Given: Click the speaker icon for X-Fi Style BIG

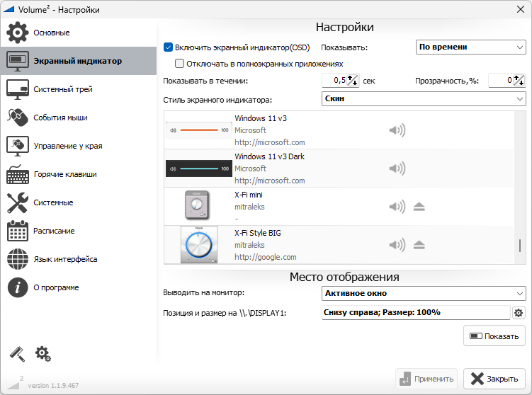Looking at the screenshot, I should 397,245.
